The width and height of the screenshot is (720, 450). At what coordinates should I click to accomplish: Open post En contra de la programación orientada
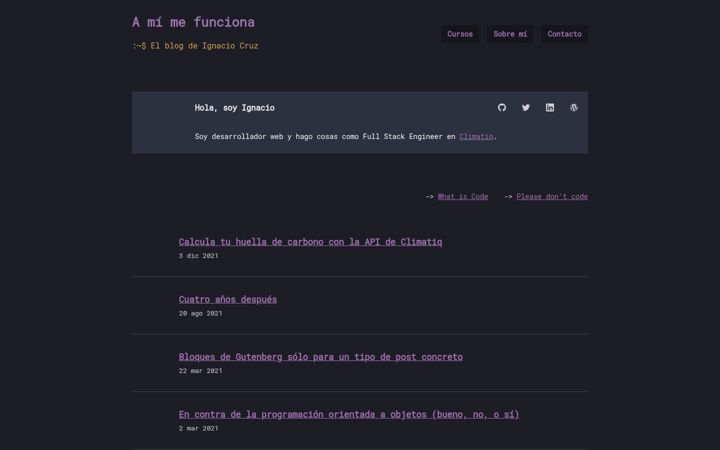(349, 414)
